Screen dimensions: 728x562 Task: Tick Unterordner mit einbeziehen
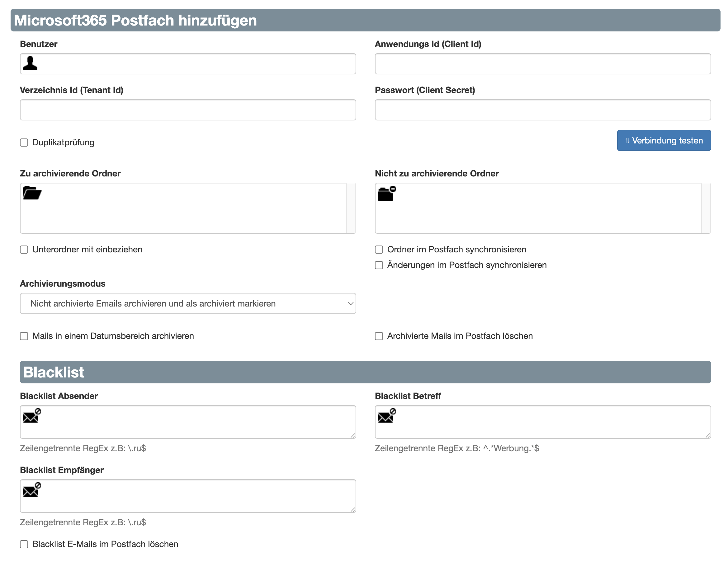click(x=24, y=250)
